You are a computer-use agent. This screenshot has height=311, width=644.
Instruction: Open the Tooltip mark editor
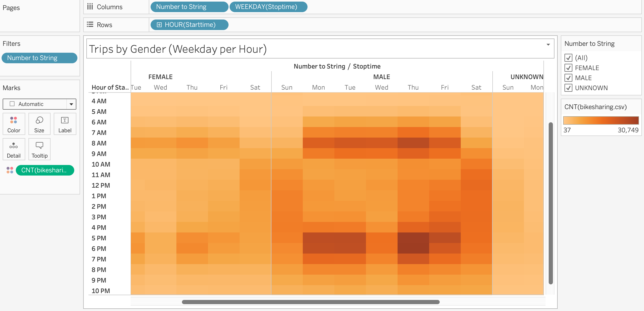[39, 149]
